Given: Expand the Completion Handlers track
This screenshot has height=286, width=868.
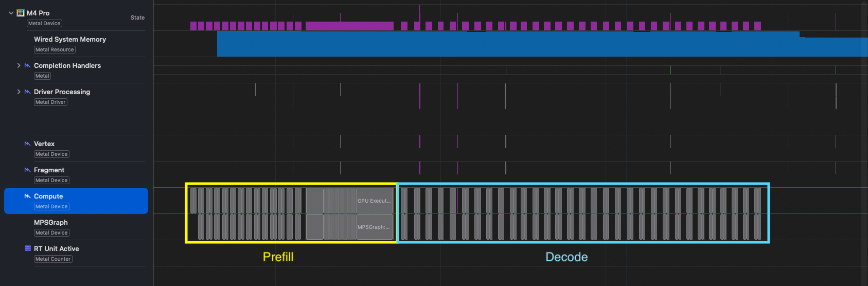Looking at the screenshot, I should 19,65.
